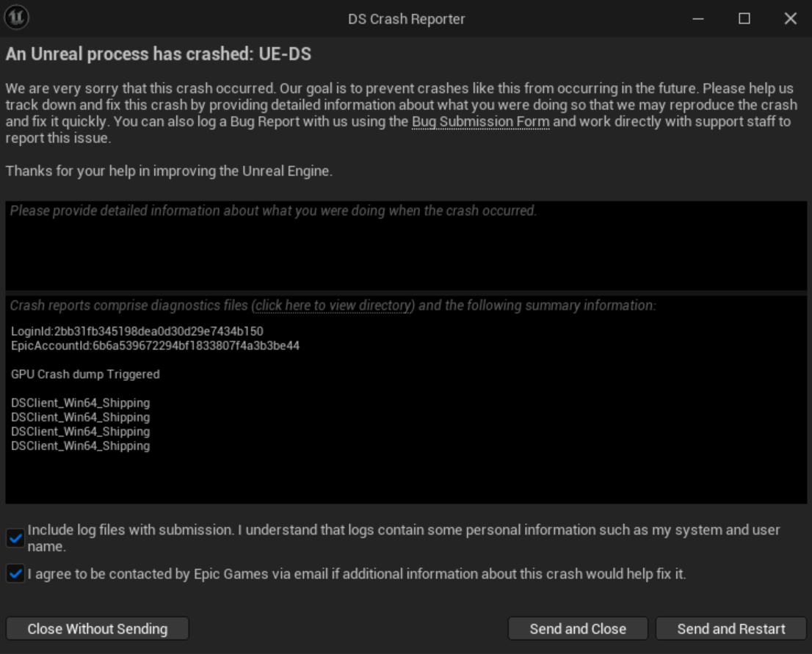Click the view directory link
This screenshot has height=654, width=812.
[x=334, y=305]
